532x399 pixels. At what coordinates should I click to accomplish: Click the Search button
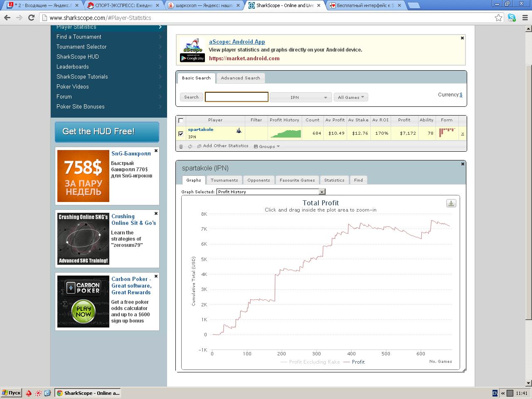point(191,97)
